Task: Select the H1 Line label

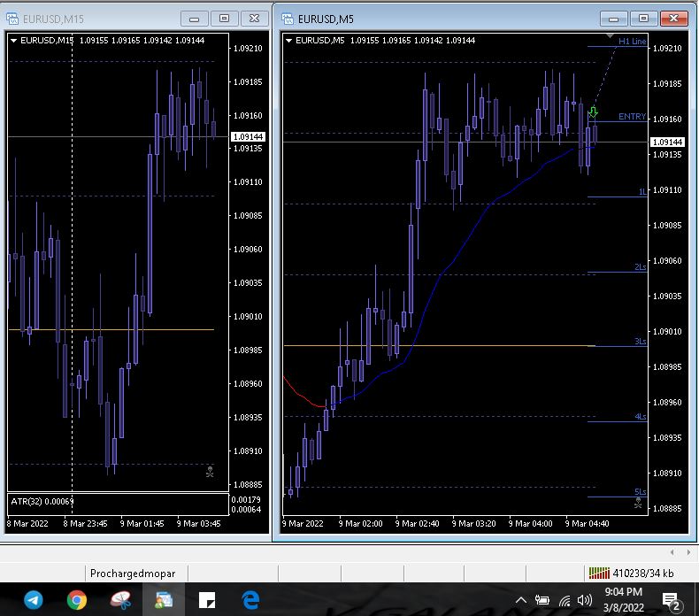Action: 632,42
